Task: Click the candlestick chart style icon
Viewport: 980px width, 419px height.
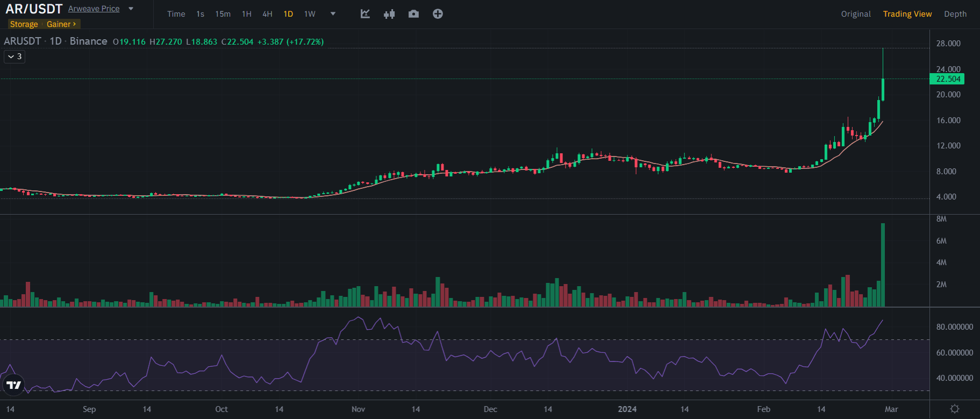Action: coord(389,14)
